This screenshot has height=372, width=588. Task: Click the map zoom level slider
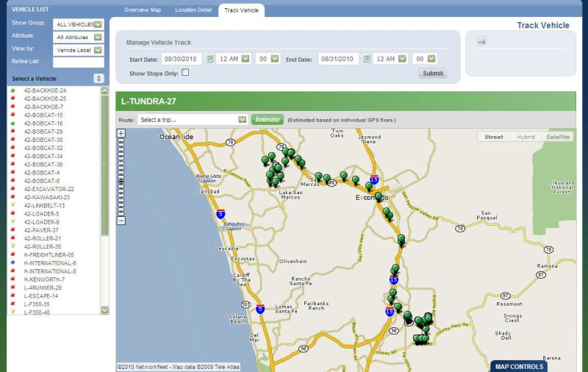121,176
